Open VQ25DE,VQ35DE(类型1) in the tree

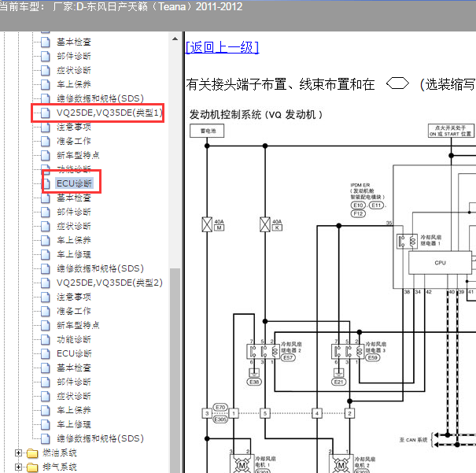(109, 113)
